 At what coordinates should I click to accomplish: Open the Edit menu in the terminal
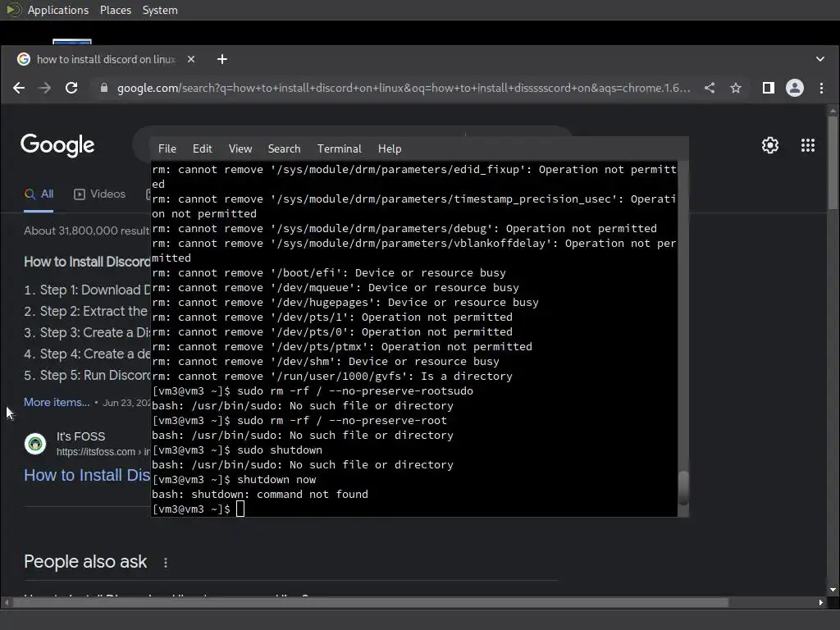[x=202, y=149]
